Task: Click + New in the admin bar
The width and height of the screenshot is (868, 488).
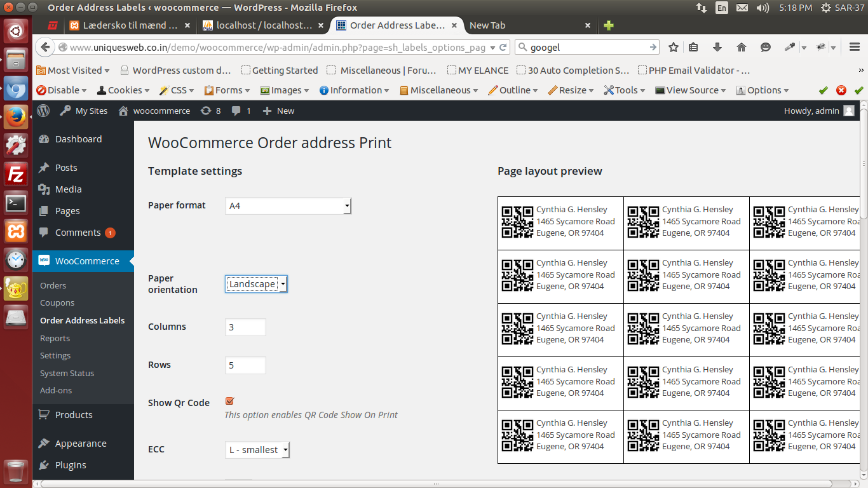Action: click(278, 111)
